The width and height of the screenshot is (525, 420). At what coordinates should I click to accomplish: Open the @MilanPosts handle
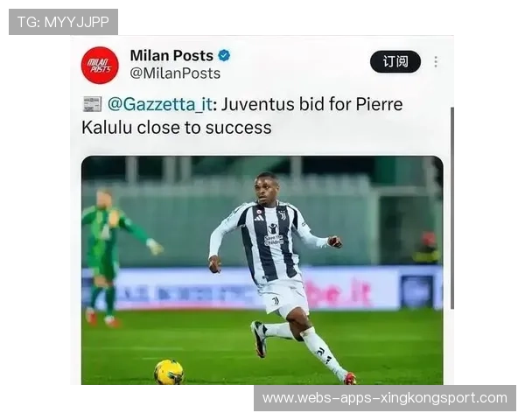175,73
